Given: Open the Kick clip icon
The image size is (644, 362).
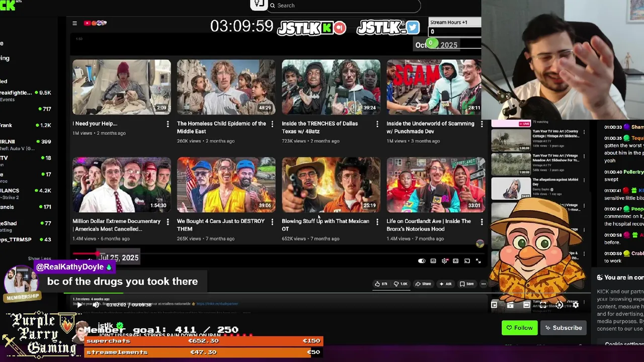Looking at the screenshot, I should [510, 305].
